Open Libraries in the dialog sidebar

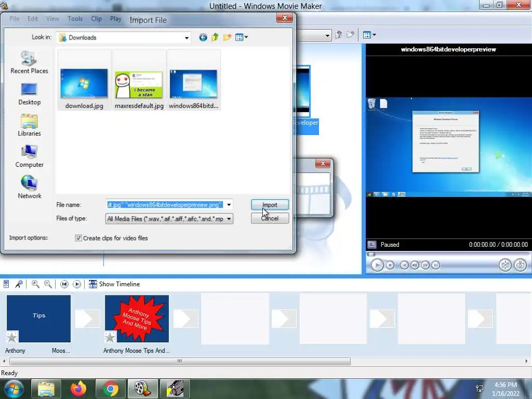click(29, 125)
